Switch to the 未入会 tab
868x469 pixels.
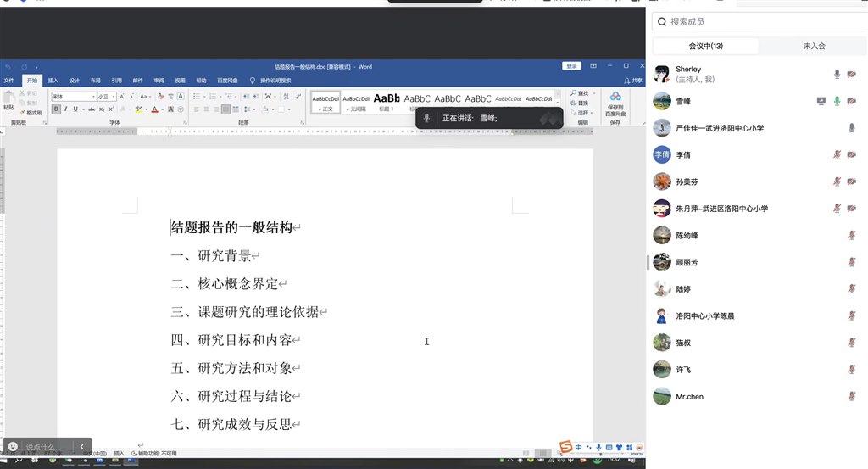click(x=814, y=46)
